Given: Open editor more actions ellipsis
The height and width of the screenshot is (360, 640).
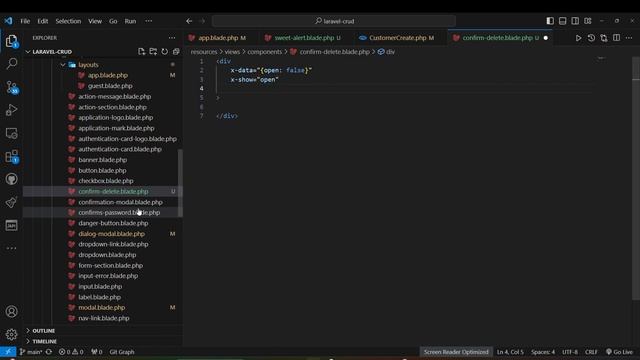Looking at the screenshot, I should pyautogui.click(x=629, y=38).
